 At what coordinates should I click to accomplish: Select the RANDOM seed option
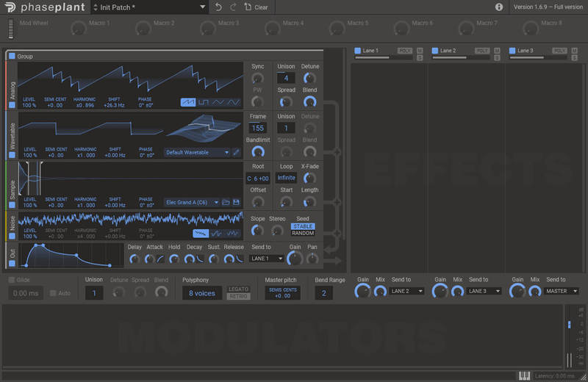pos(303,233)
